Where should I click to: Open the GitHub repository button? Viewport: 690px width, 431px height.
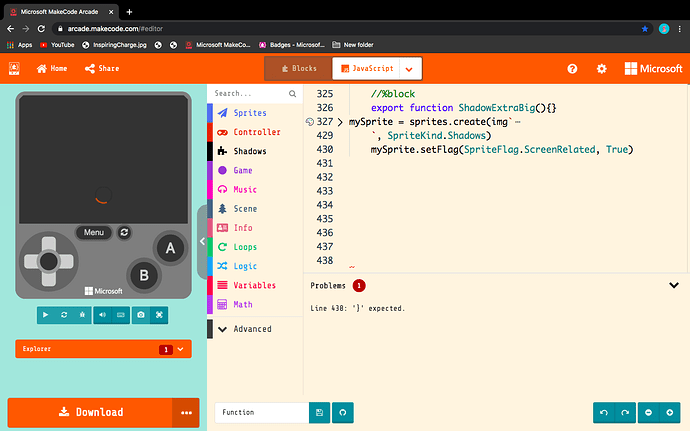[x=342, y=412]
